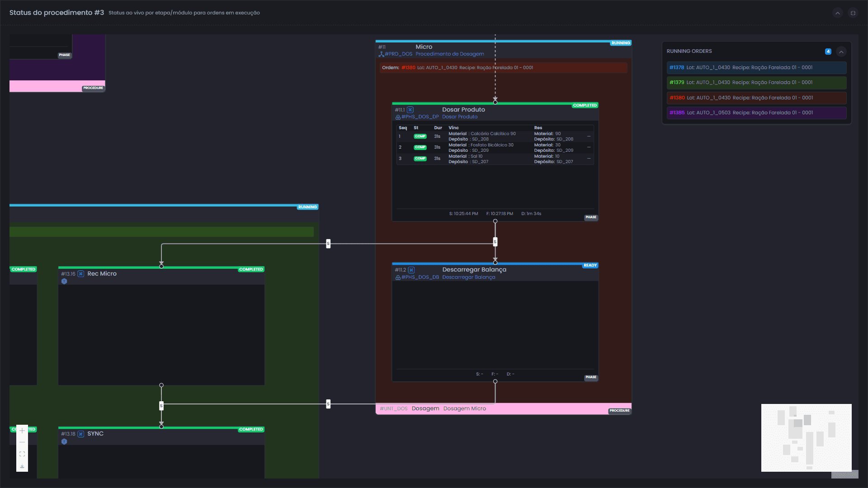
Task: Click the 'F: 10:27:18 PM' finish time
Action: point(500,214)
